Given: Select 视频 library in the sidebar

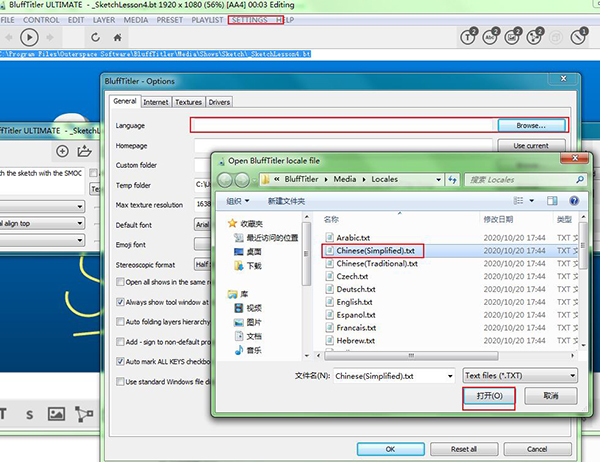Looking at the screenshot, I should click(x=248, y=308).
